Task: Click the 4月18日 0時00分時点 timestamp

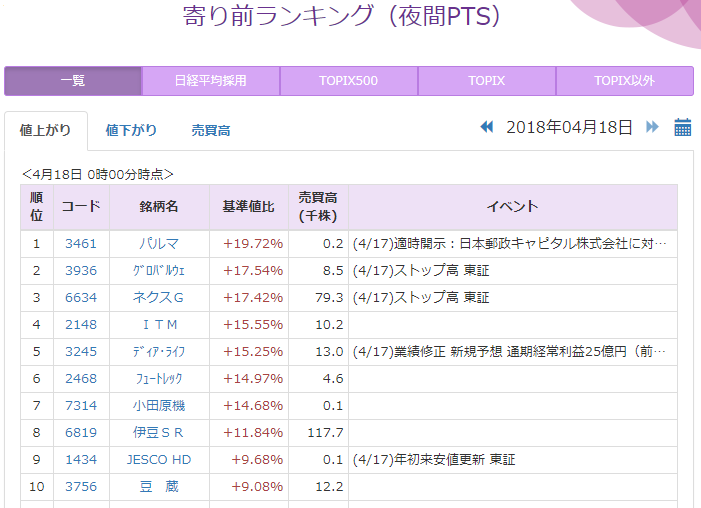Action: (98, 174)
